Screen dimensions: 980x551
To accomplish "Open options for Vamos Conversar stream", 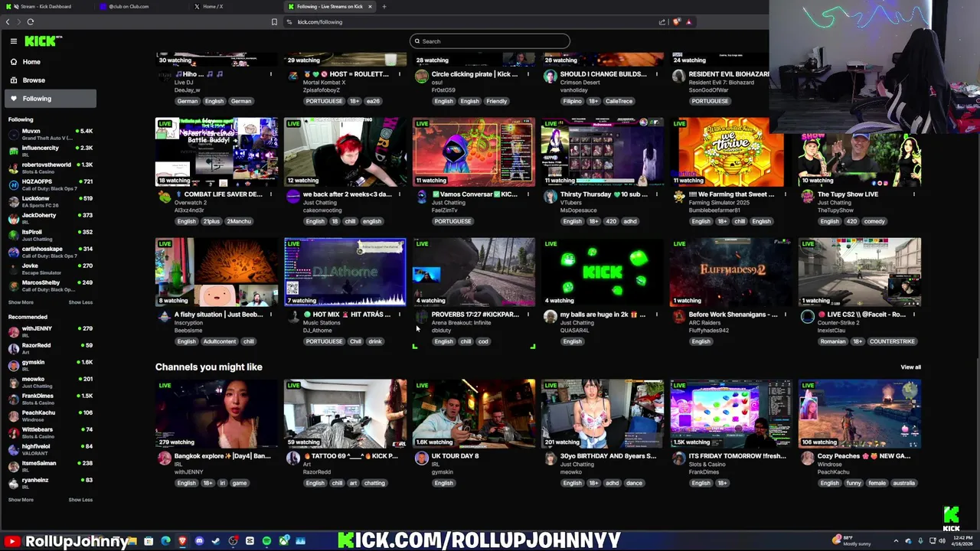I will point(528,194).
